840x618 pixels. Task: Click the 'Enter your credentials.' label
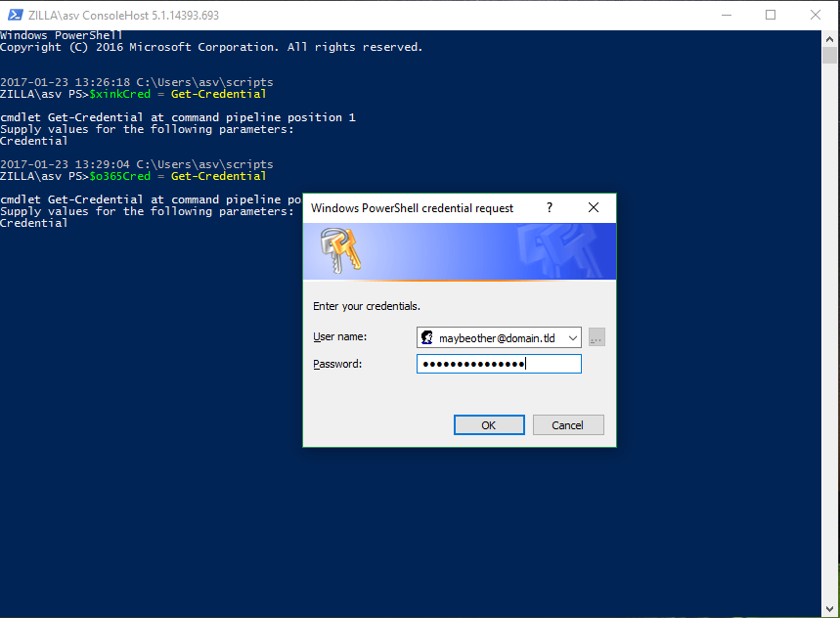tap(367, 306)
